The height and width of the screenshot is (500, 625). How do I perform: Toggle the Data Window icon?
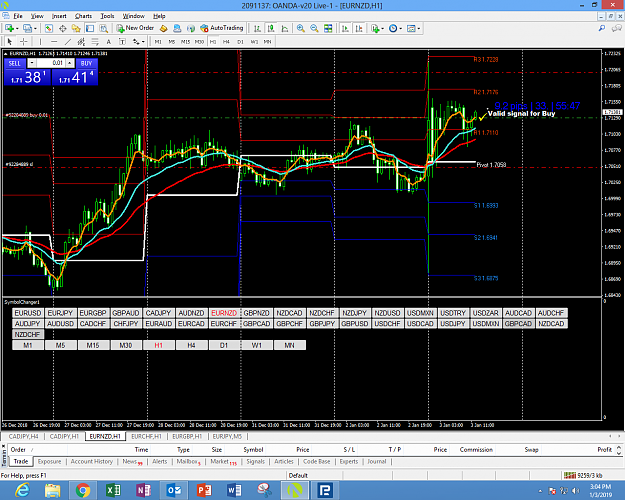click(63, 28)
